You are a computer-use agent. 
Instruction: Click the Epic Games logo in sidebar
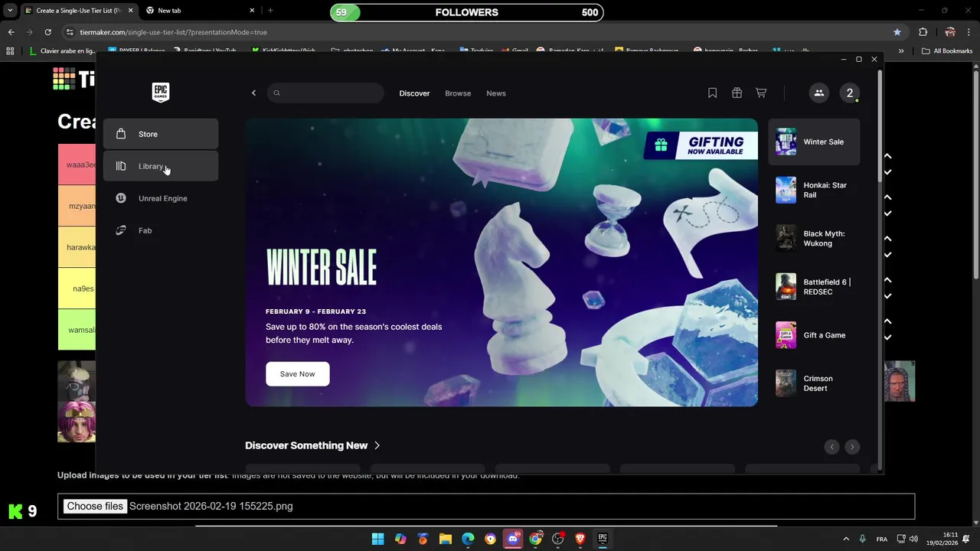click(160, 92)
